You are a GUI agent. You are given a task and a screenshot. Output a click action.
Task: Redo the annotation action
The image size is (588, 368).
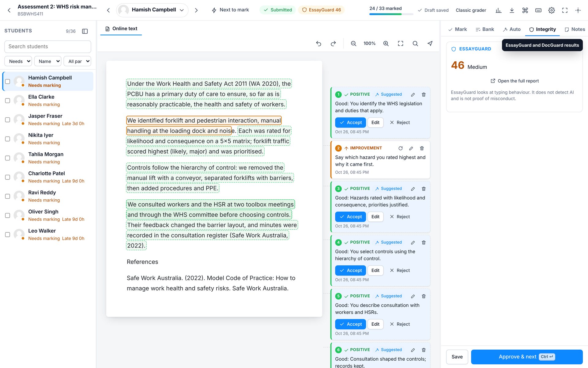pos(333,44)
